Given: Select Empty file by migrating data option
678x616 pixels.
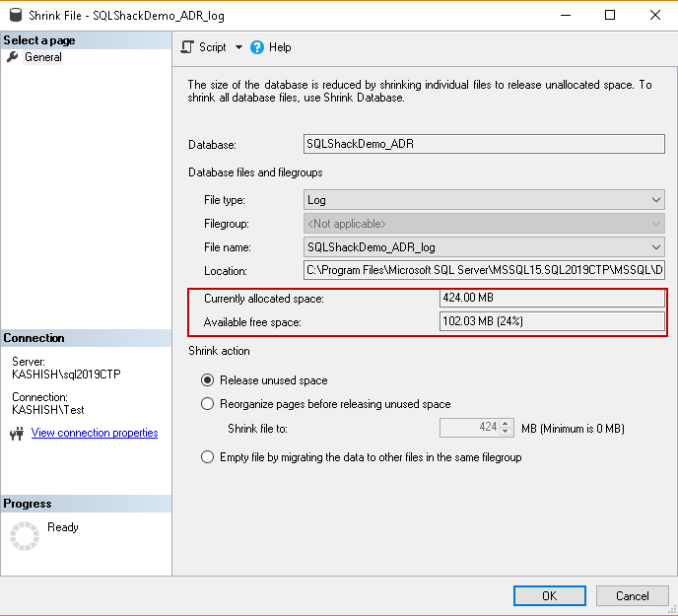Looking at the screenshot, I should coord(207,457).
